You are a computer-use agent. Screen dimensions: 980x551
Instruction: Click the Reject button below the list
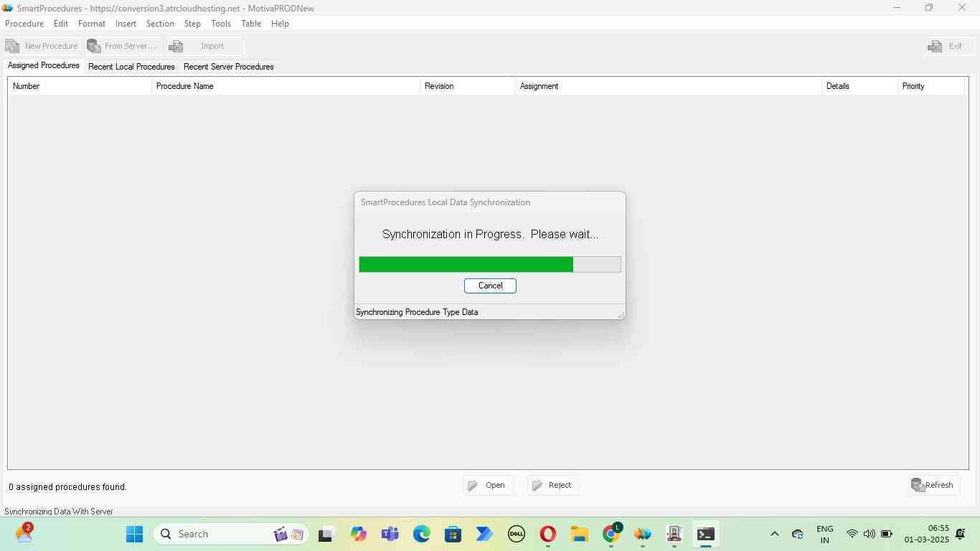click(x=553, y=486)
